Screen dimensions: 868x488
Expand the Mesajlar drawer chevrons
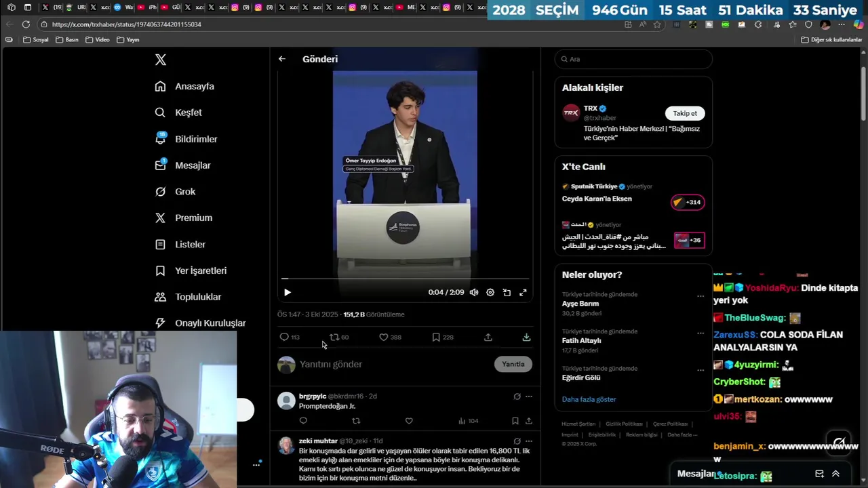coord(835,474)
